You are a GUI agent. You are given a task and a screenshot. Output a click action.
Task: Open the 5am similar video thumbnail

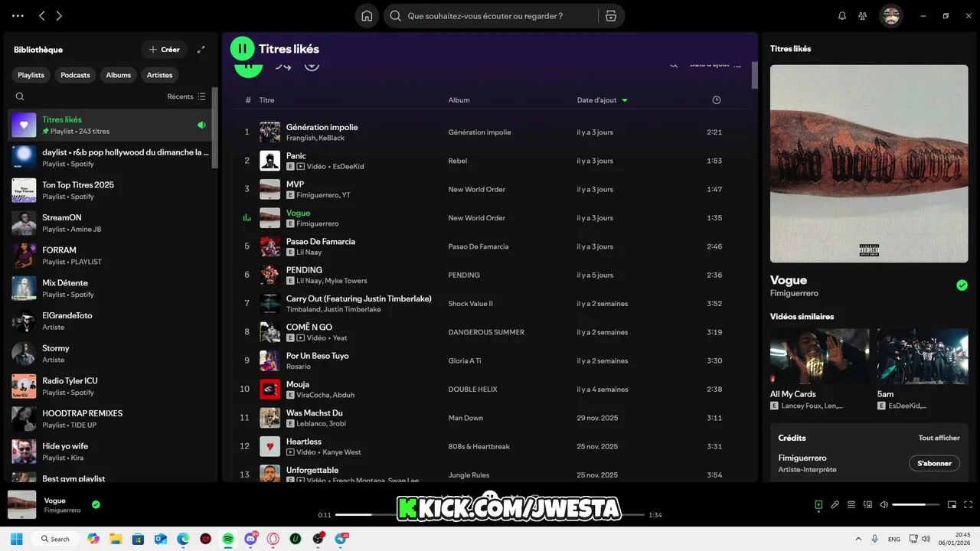pyautogui.click(x=923, y=357)
